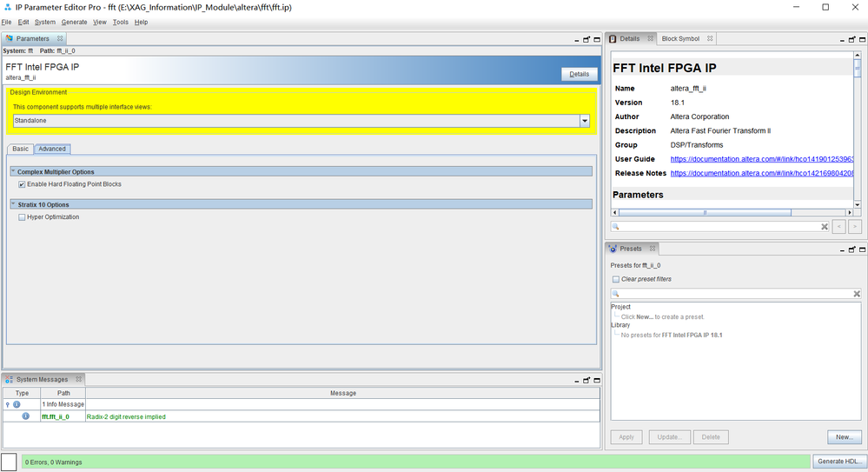Image resolution: width=868 pixels, height=472 pixels.
Task: Enable the Hyper Optimization checkbox
Action: (22, 217)
